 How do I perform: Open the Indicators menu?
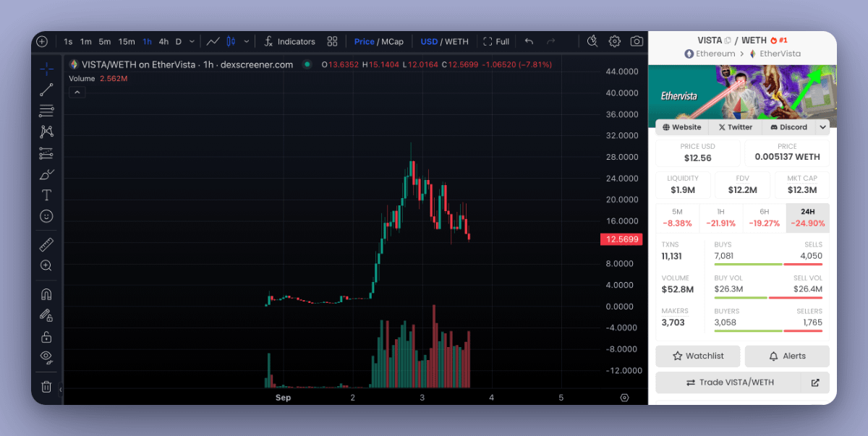click(289, 41)
